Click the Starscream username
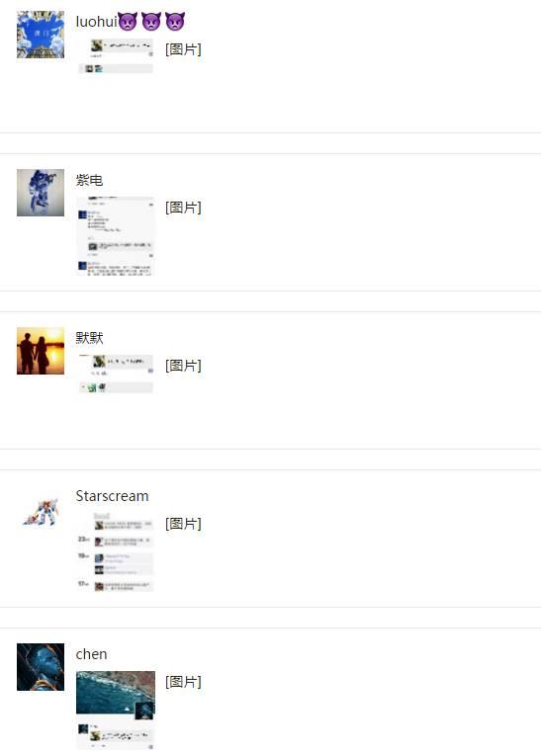 click(112, 496)
